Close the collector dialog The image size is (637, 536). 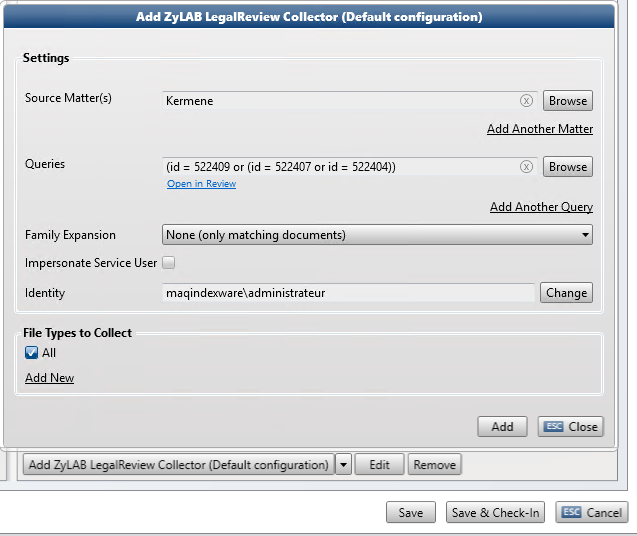(571, 427)
